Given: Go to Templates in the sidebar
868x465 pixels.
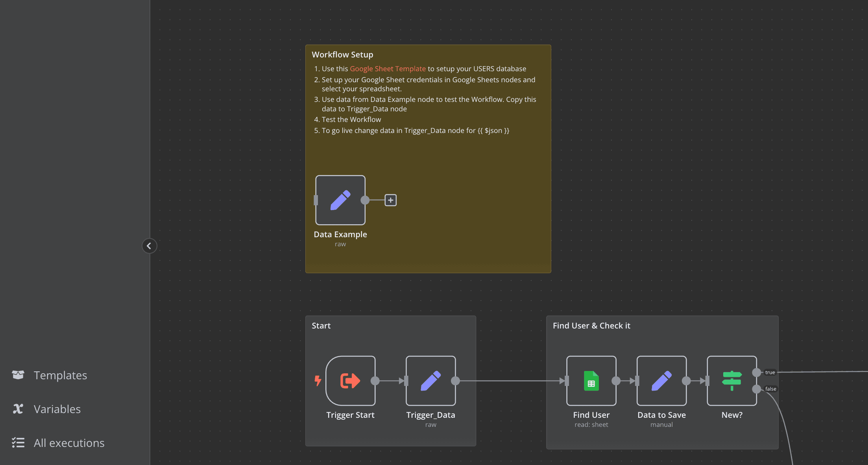Looking at the screenshot, I should point(60,375).
